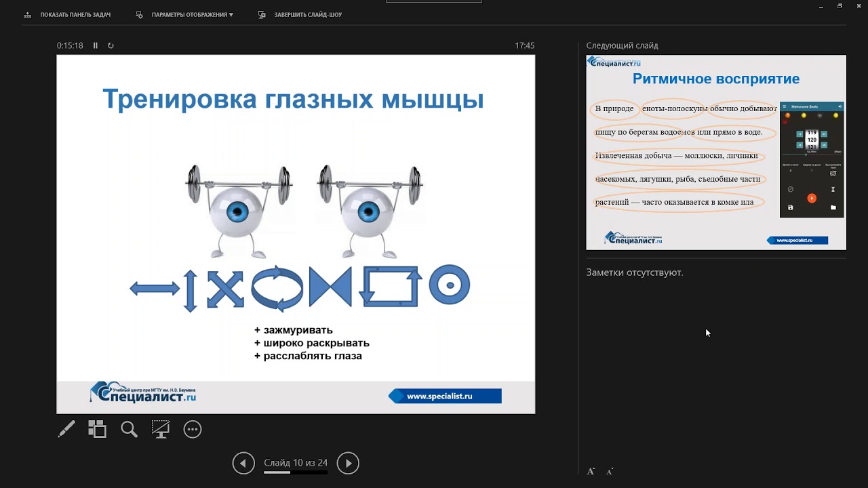The image size is (868, 488).
Task: Click the elapsed time 0:15:18
Action: tap(70, 45)
